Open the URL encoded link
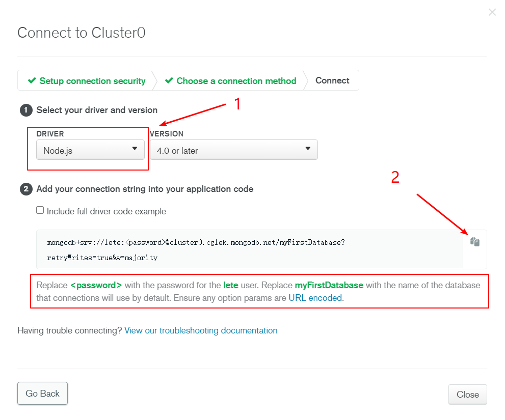This screenshot has height=420, width=505. pyautogui.click(x=315, y=298)
